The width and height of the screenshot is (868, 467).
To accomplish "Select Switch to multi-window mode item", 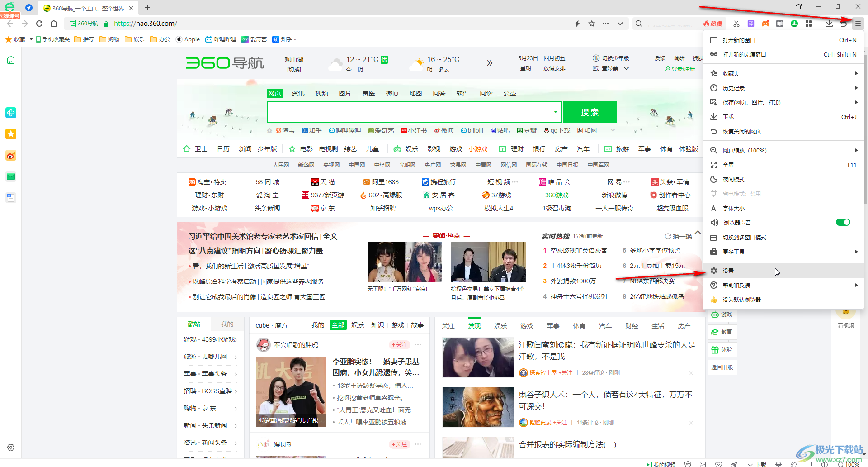I will tap(783, 237).
